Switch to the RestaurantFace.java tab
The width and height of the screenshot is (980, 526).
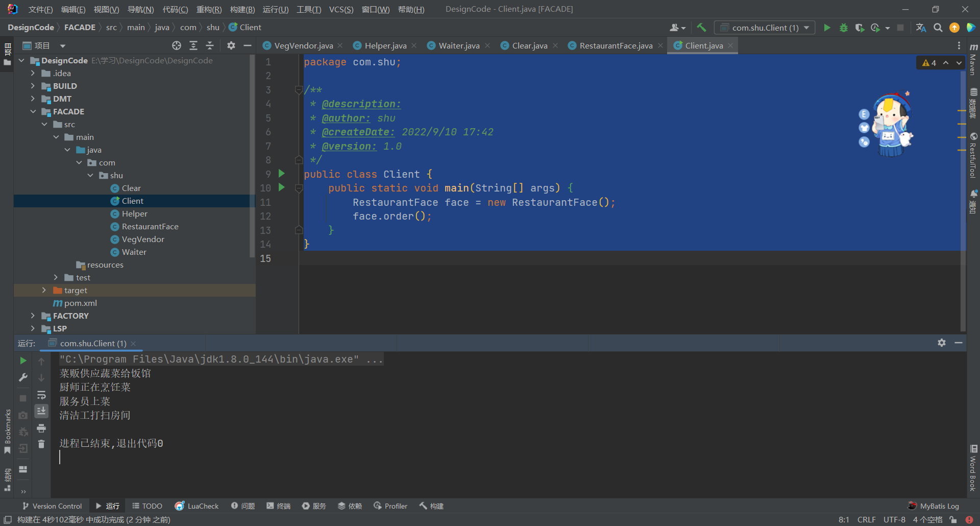point(616,45)
